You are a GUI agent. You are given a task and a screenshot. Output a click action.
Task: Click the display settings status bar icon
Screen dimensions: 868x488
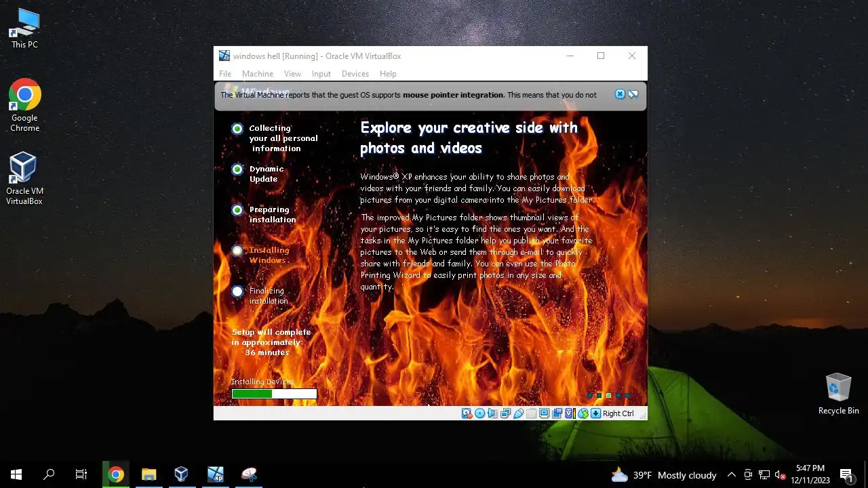(x=544, y=413)
